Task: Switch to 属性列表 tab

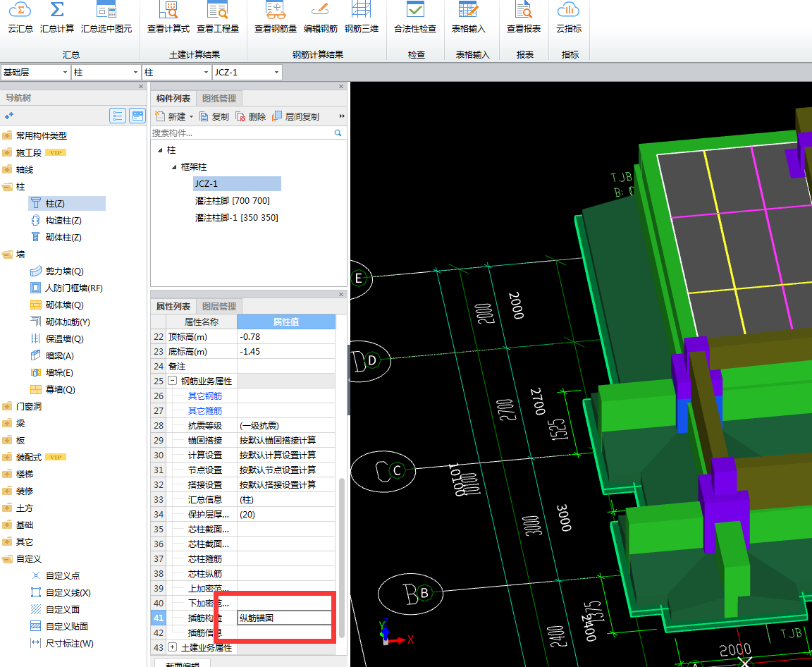Action: click(173, 307)
